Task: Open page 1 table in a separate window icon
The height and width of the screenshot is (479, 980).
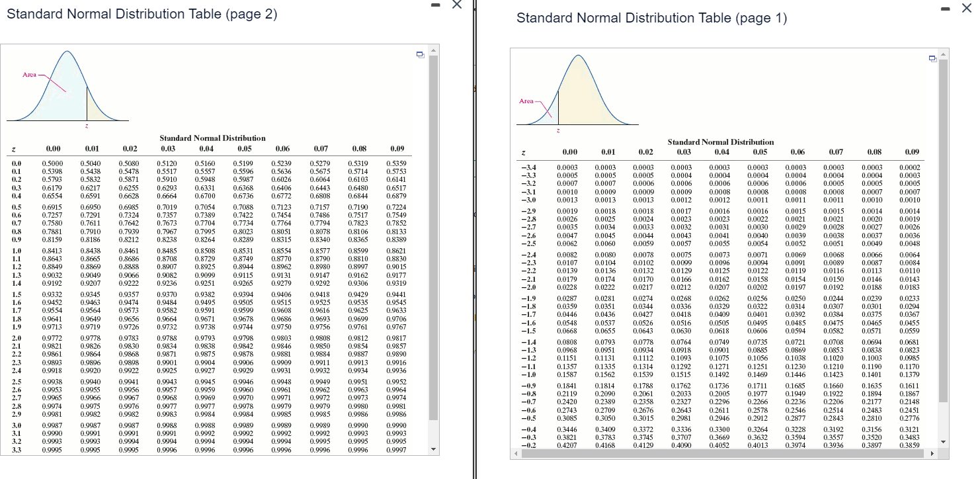Action: 932,58
